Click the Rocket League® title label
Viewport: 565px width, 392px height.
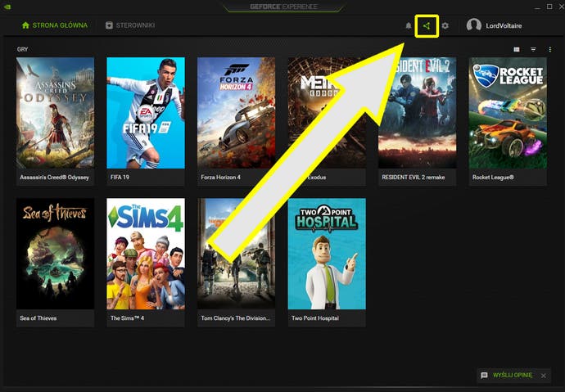click(493, 177)
